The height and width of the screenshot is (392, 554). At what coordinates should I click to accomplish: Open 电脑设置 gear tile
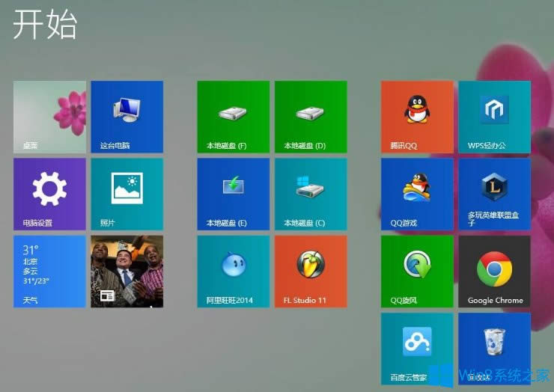(49, 193)
